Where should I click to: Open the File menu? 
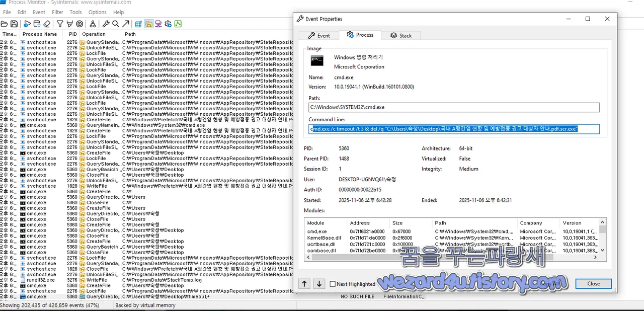point(7,12)
